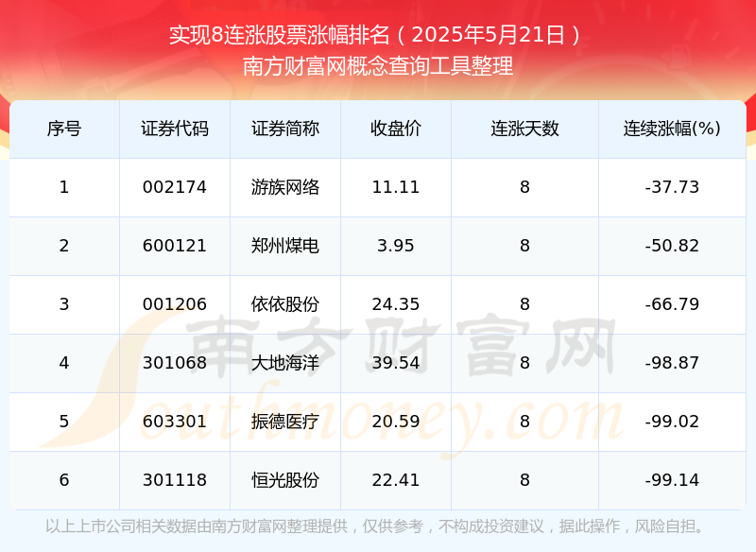
Task: Click closing price 3.95
Action: pyautogui.click(x=396, y=246)
